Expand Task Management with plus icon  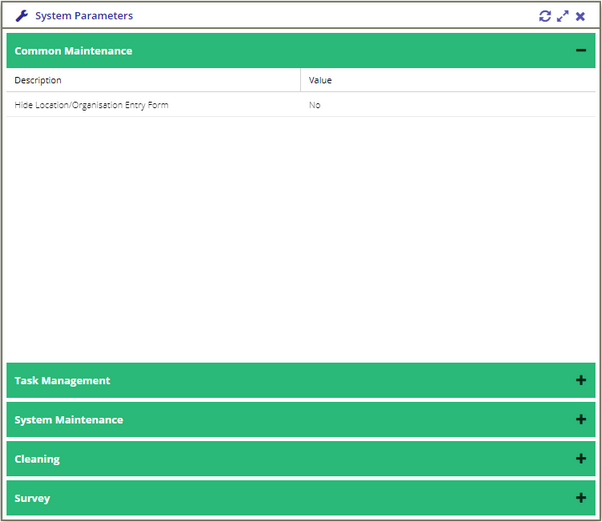[x=581, y=380]
